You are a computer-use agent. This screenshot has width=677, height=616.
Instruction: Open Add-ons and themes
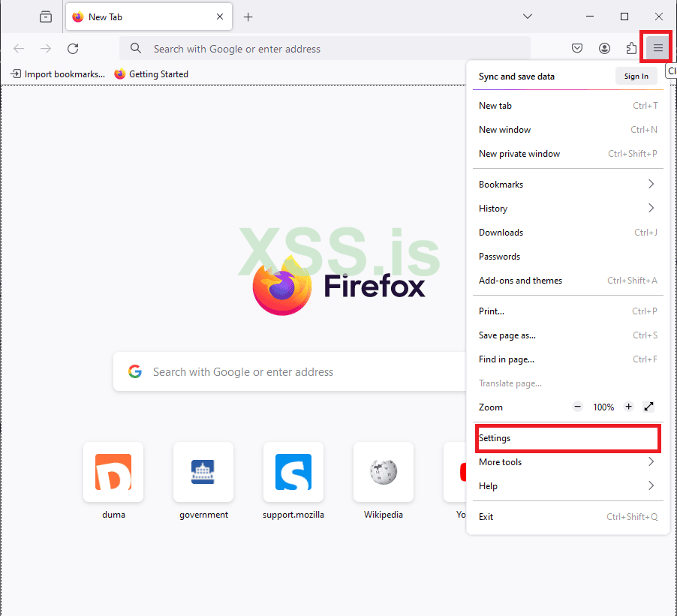point(567,281)
